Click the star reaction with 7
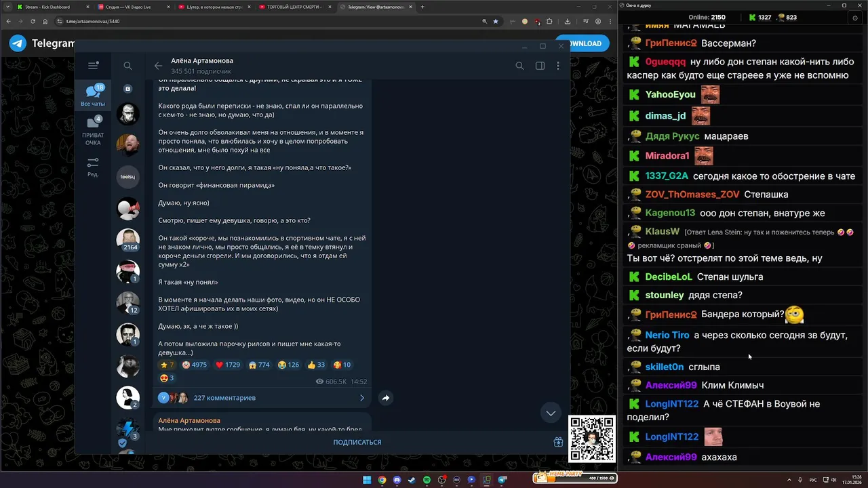The height and width of the screenshot is (488, 868). click(167, 365)
